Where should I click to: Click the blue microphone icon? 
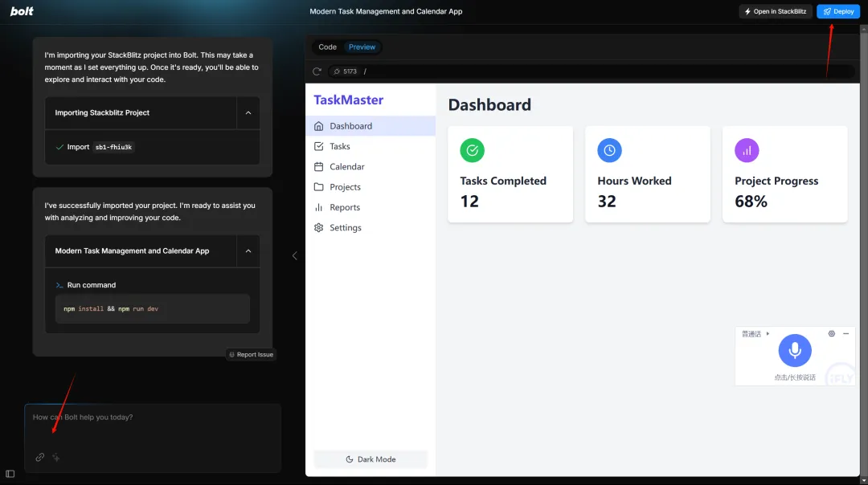coord(794,350)
